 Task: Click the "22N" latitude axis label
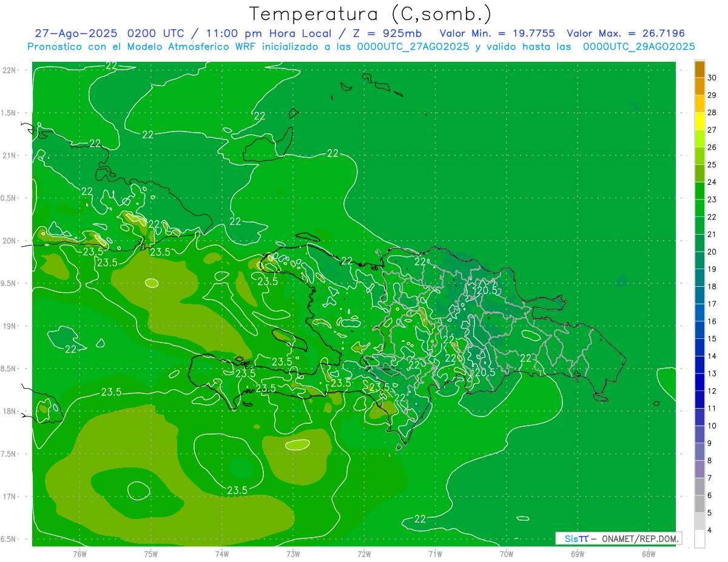8,70
